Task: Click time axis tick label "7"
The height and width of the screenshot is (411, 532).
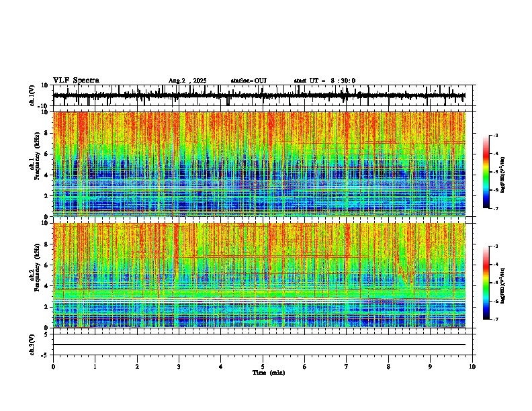Action: [347, 367]
